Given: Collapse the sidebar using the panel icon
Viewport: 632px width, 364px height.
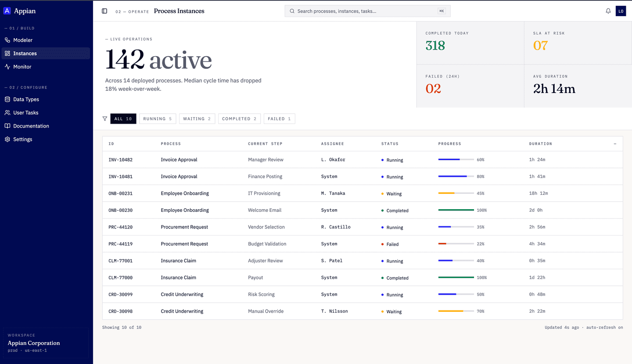Looking at the screenshot, I should pyautogui.click(x=104, y=11).
